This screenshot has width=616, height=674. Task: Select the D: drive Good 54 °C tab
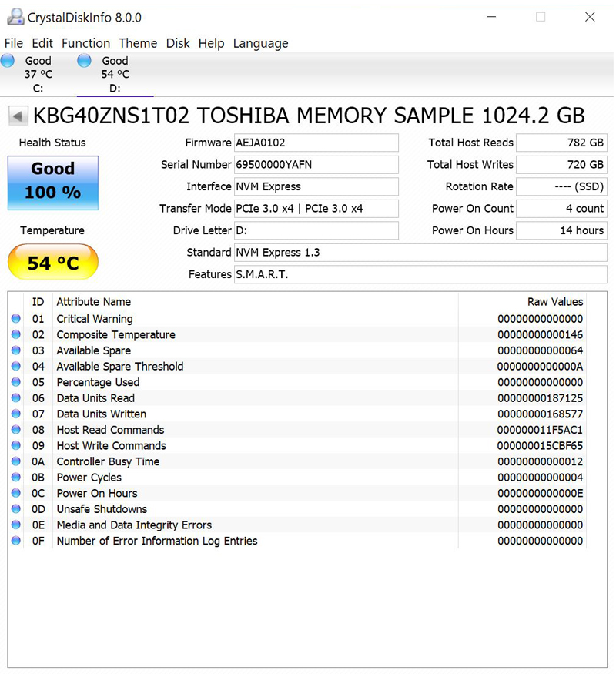115,75
